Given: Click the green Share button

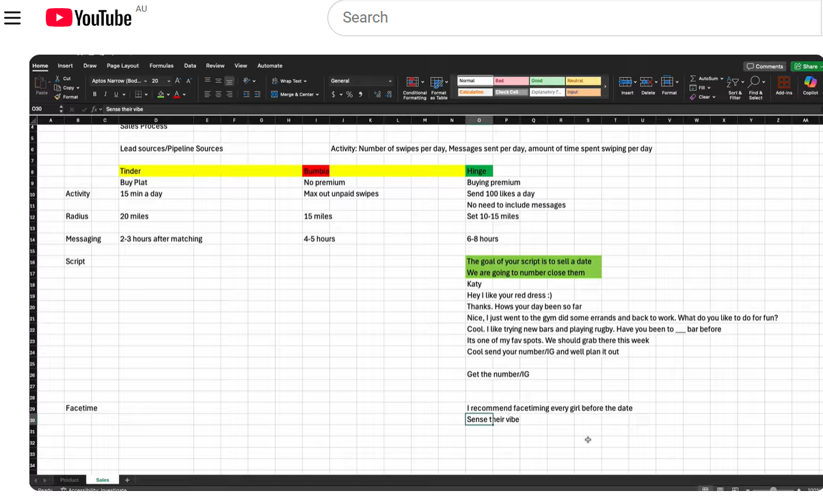Looking at the screenshot, I should (x=807, y=66).
